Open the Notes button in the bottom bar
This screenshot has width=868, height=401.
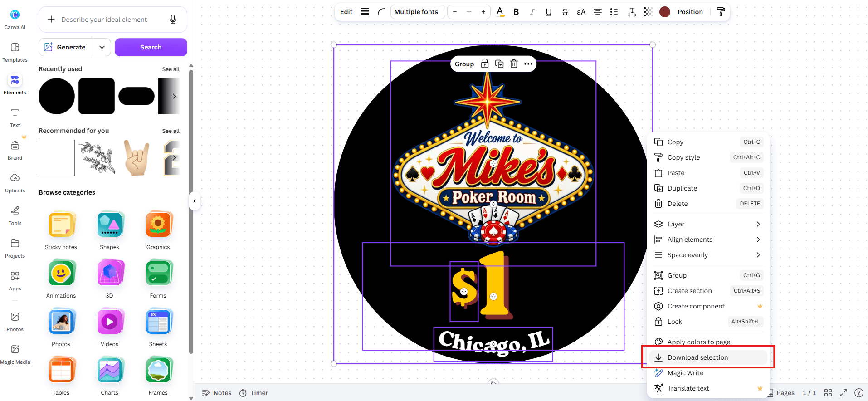click(x=217, y=393)
